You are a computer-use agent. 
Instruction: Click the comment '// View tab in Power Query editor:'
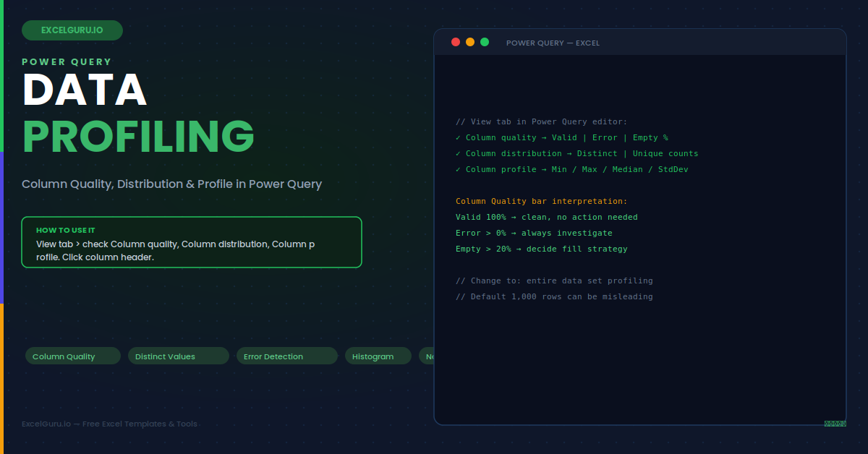542,121
